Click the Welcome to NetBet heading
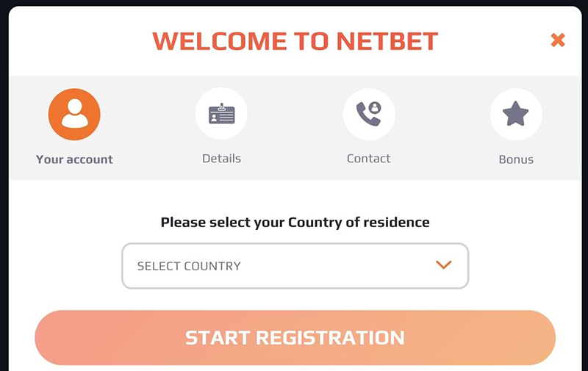588x371 pixels. pos(295,41)
